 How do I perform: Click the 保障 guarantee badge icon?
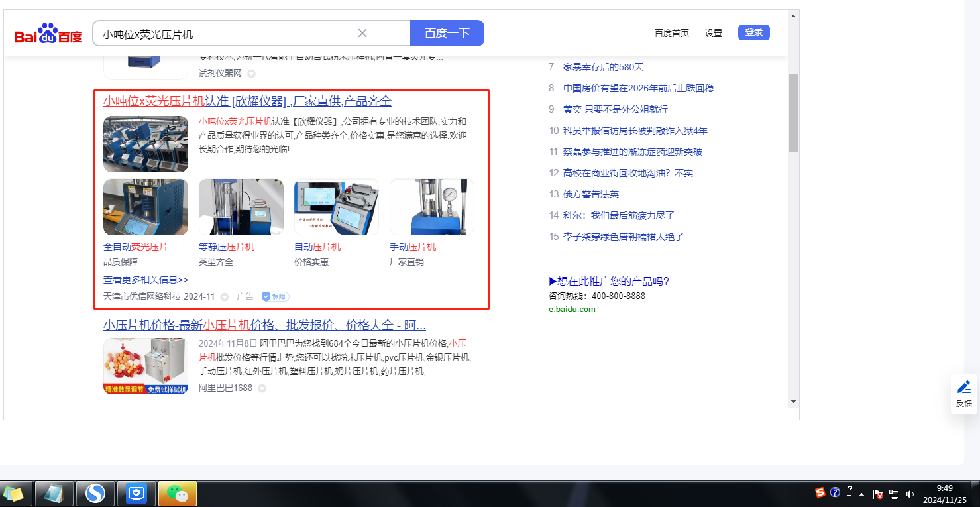point(275,296)
